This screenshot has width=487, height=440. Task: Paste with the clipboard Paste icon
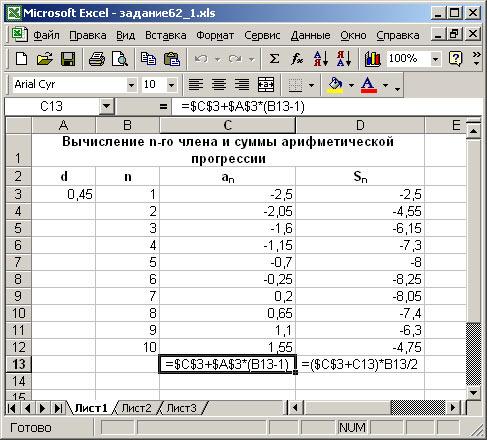[172, 59]
